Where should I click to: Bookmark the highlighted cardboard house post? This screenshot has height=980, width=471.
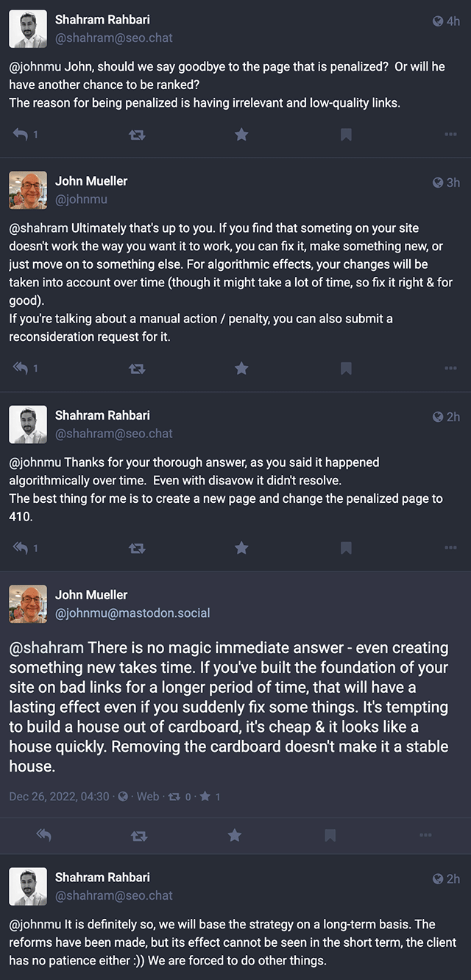coord(330,835)
